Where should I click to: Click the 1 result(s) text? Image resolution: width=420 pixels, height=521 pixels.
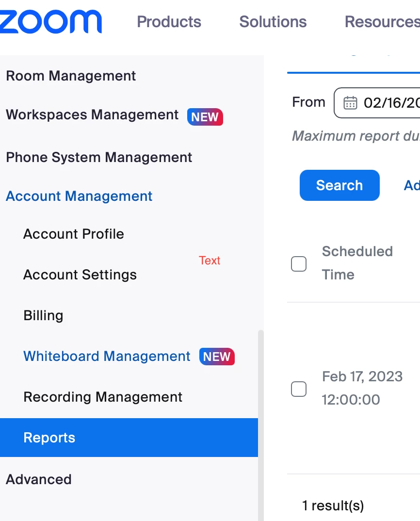click(333, 505)
